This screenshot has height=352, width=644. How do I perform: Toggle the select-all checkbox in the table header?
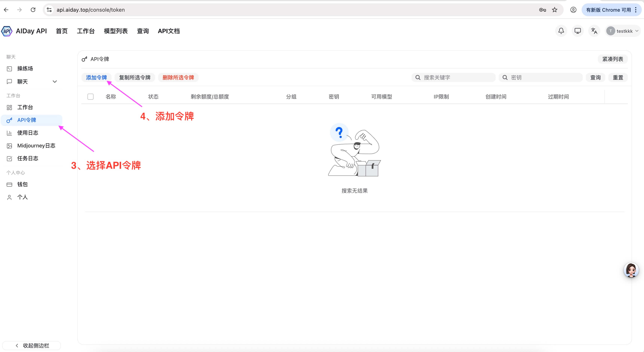tap(90, 96)
